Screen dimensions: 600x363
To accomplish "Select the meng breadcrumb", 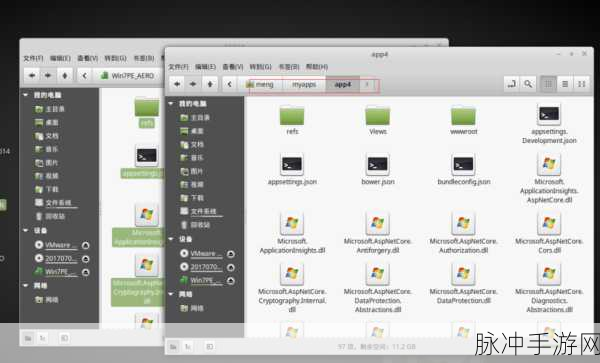I will coord(260,85).
